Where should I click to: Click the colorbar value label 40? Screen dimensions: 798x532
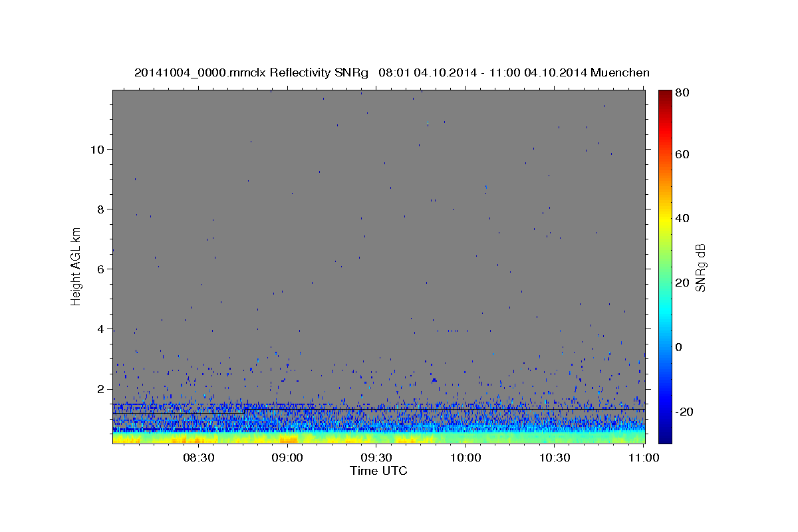coord(684,218)
